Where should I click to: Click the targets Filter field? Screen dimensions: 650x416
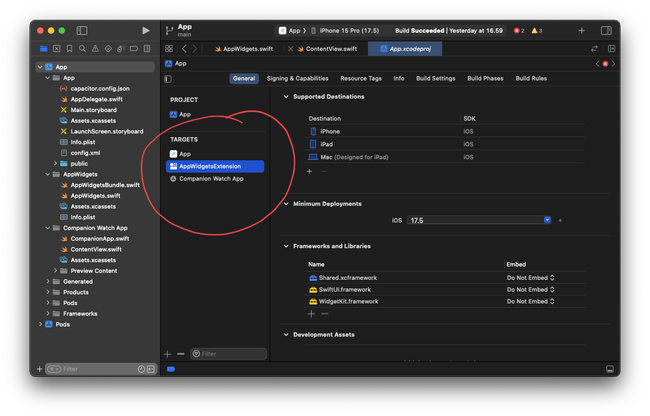pos(228,354)
